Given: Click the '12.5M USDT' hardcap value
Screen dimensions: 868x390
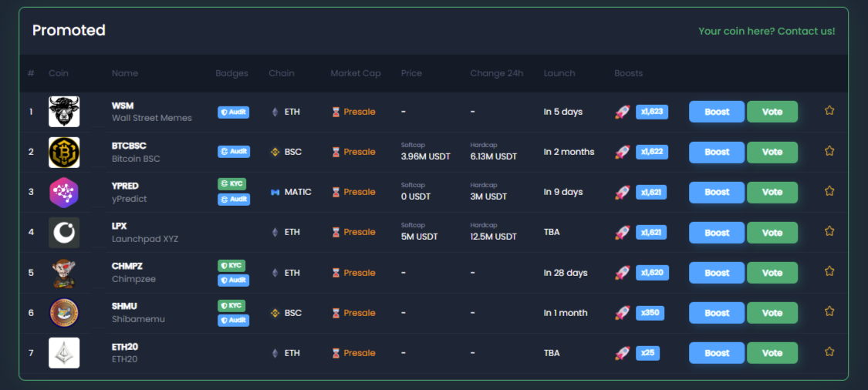Looking at the screenshot, I should pyautogui.click(x=494, y=237).
